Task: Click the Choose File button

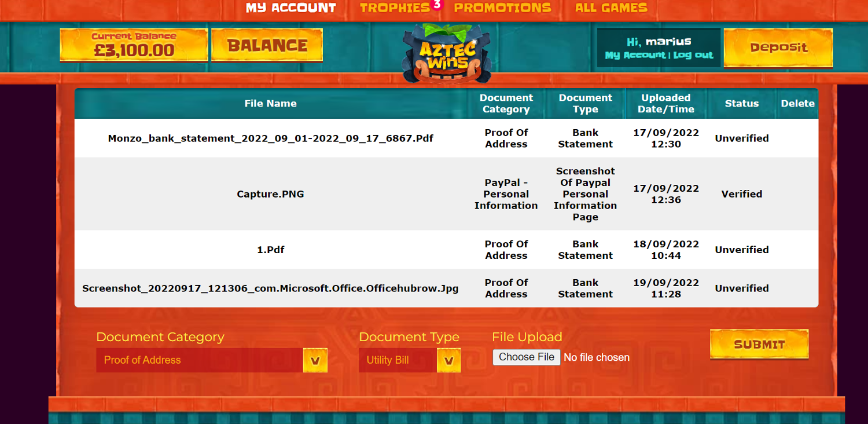Action: tap(527, 357)
